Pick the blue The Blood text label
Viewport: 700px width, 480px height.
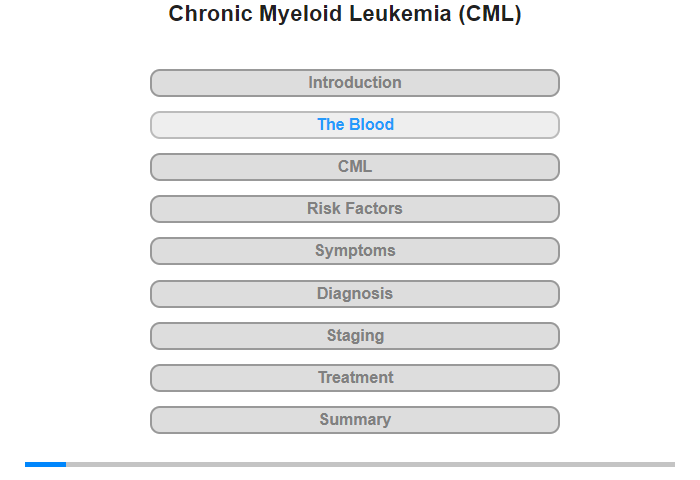click(355, 125)
